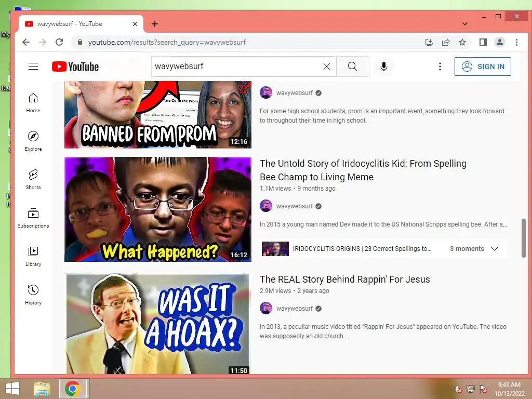The height and width of the screenshot is (399, 532).
Task: Click the IRIDOCYCLITIS ORIGINS moment thumbnail
Action: 275,249
